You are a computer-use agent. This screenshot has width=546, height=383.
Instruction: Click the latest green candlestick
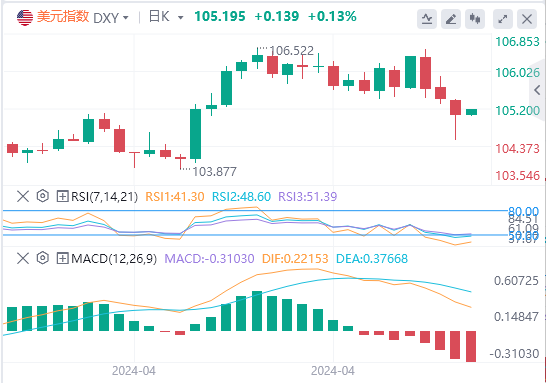point(471,112)
